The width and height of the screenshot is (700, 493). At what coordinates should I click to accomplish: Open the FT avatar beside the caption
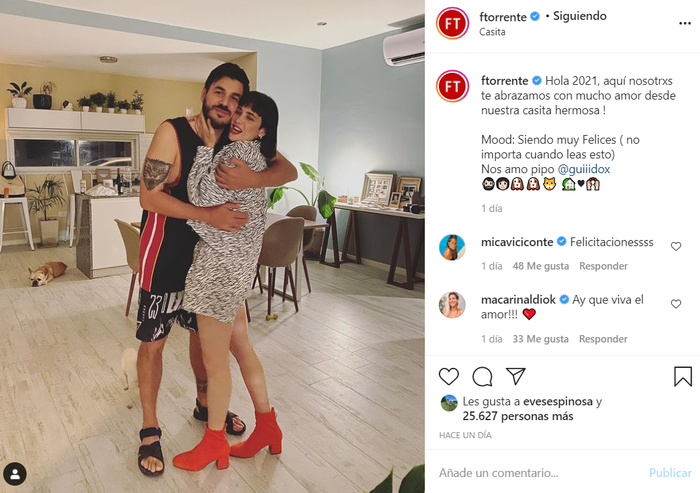point(452,86)
